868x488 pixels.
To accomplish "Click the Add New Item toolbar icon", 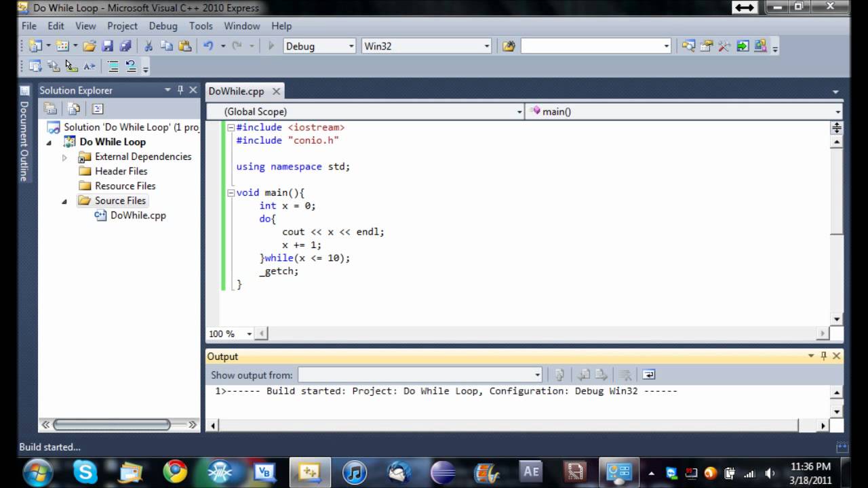I will (x=62, y=46).
